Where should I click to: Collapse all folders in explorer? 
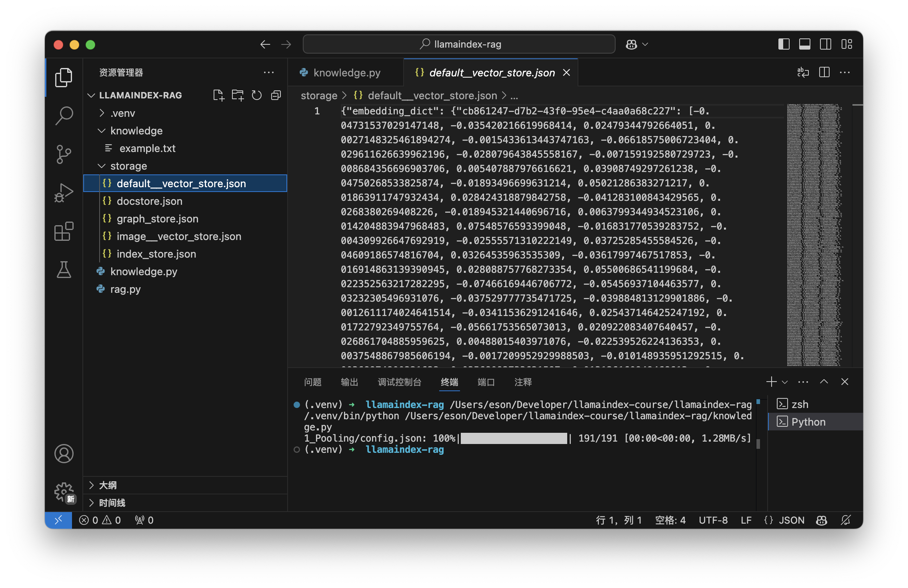pos(276,95)
